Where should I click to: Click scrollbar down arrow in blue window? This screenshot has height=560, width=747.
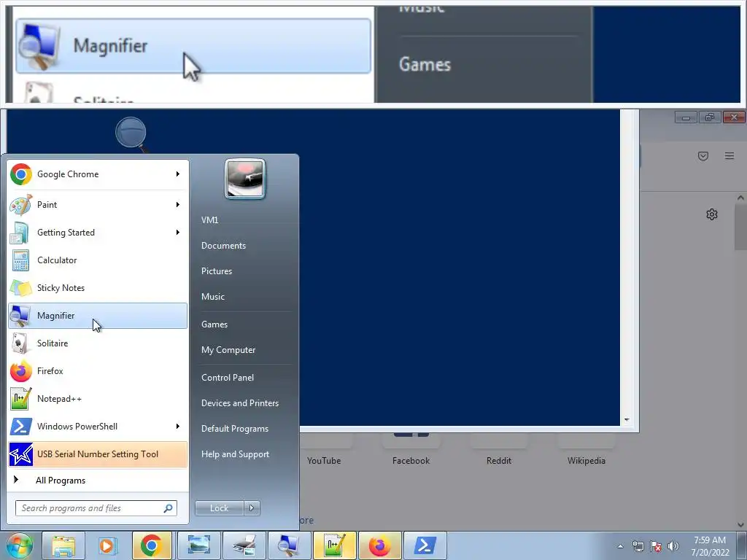coord(627,420)
